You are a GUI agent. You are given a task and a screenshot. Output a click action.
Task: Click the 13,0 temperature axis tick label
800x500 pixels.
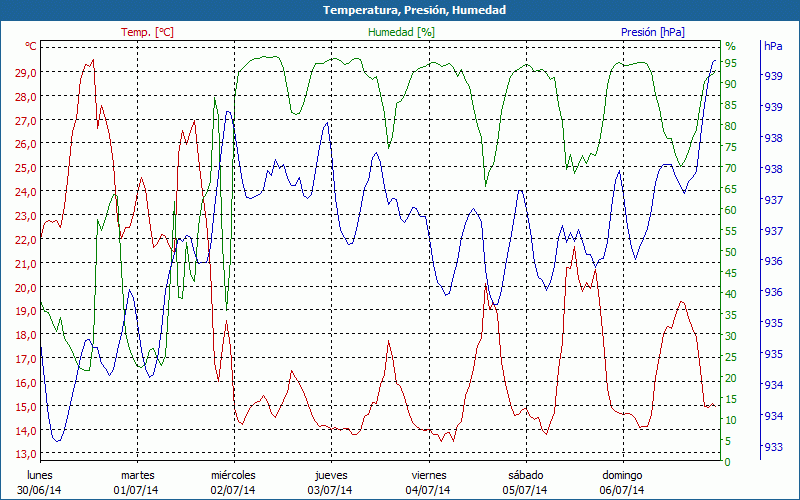25,454
